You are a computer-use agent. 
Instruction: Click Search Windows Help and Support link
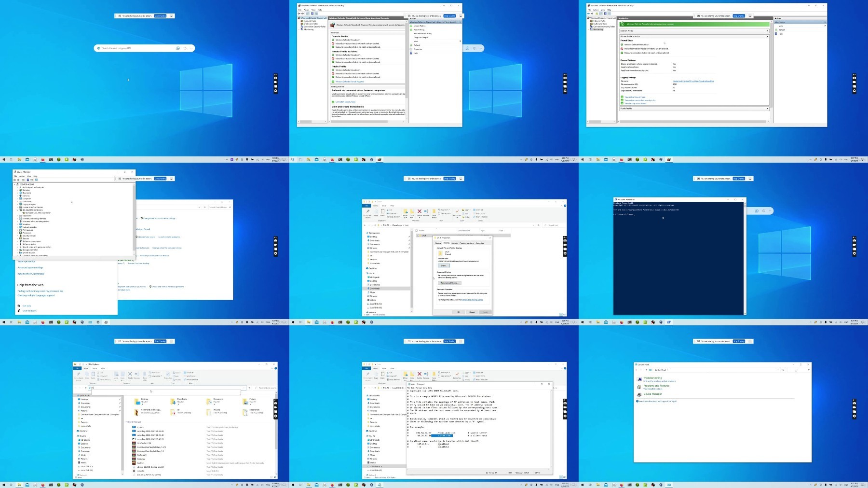(658, 401)
